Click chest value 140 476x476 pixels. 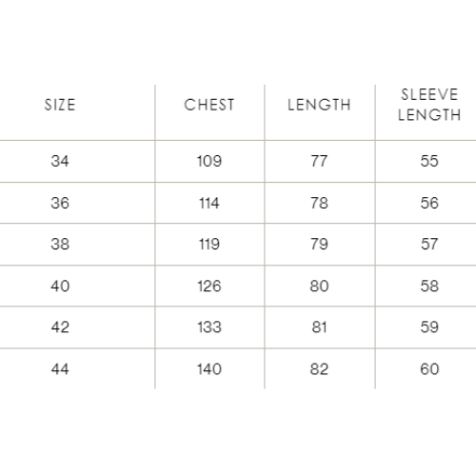click(209, 369)
